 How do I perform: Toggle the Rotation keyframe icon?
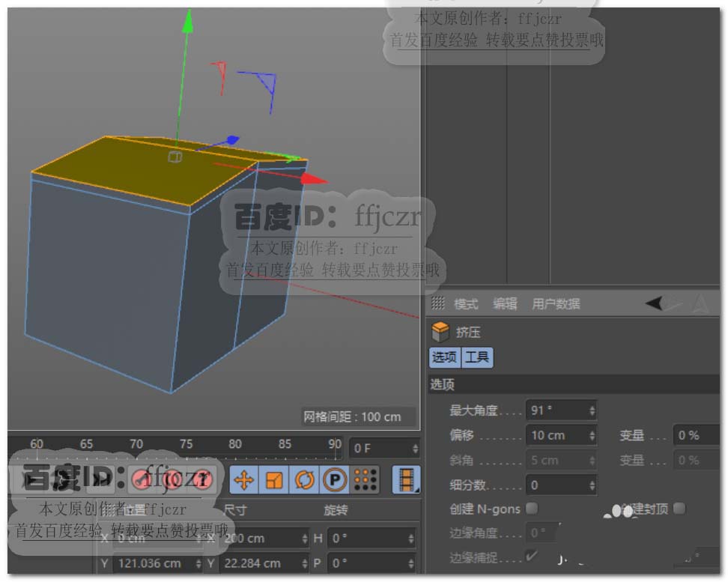tap(304, 480)
